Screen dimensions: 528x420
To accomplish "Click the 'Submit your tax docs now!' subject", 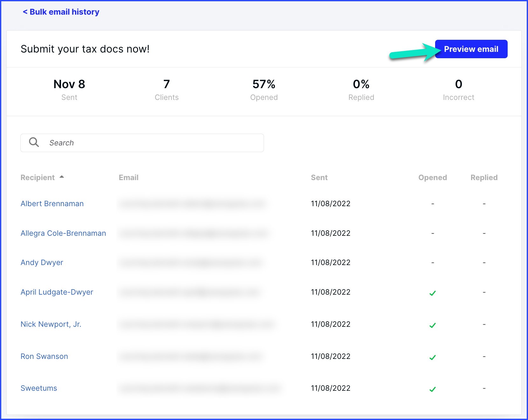I will coord(85,49).
